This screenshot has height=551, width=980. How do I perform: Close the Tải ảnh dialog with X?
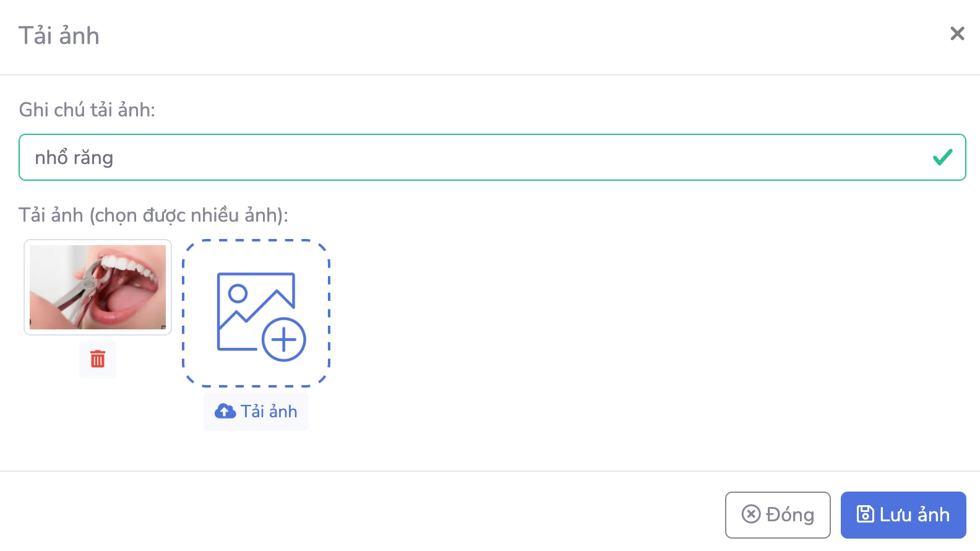point(957,33)
